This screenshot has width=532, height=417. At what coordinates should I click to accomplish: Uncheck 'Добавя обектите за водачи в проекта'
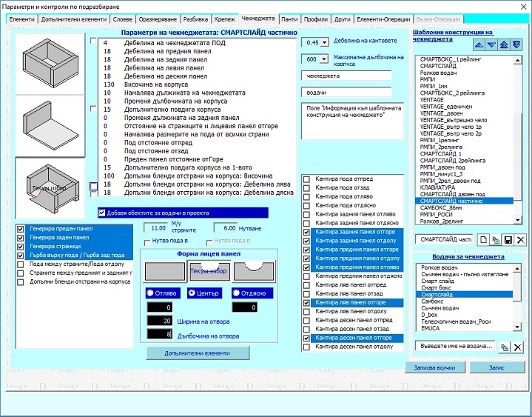(x=102, y=213)
